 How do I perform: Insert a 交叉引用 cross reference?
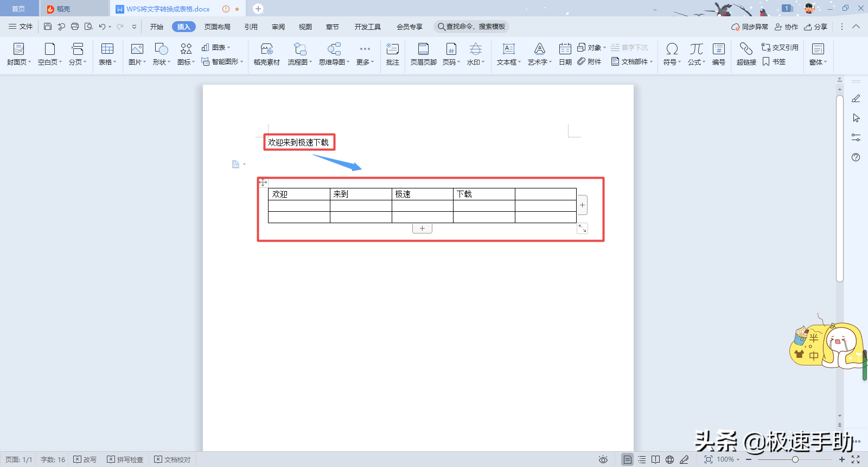[780, 48]
